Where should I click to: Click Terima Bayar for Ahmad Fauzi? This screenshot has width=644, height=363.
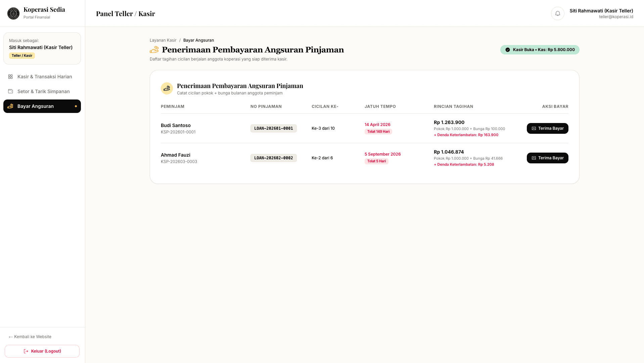547,158
